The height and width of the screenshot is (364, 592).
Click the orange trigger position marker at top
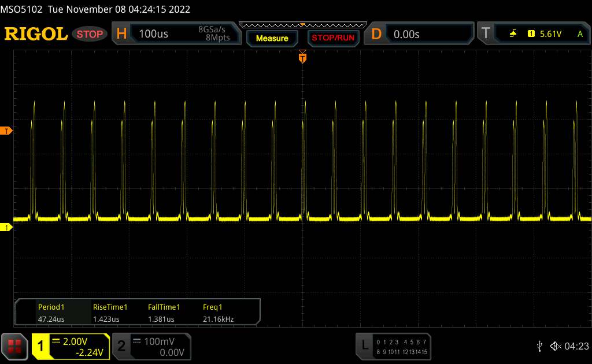(x=302, y=57)
